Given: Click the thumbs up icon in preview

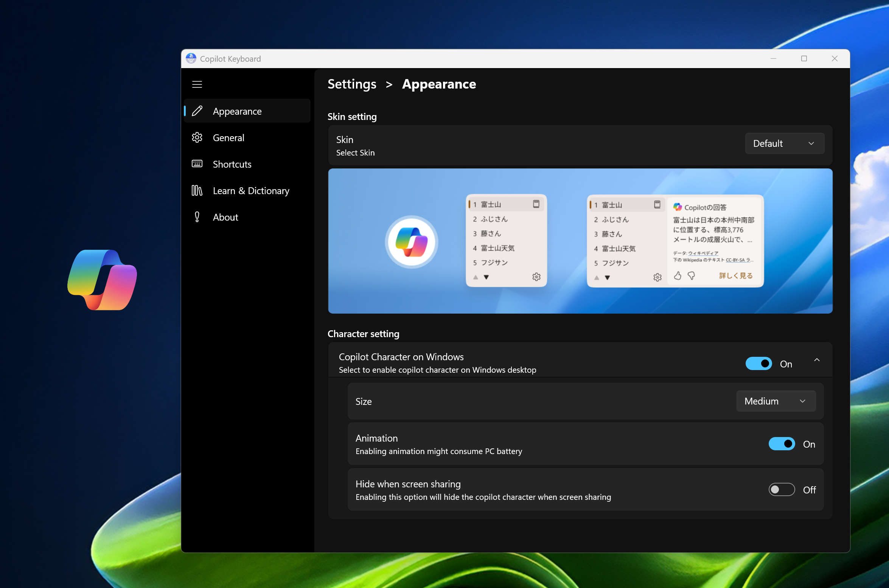Looking at the screenshot, I should [678, 276].
